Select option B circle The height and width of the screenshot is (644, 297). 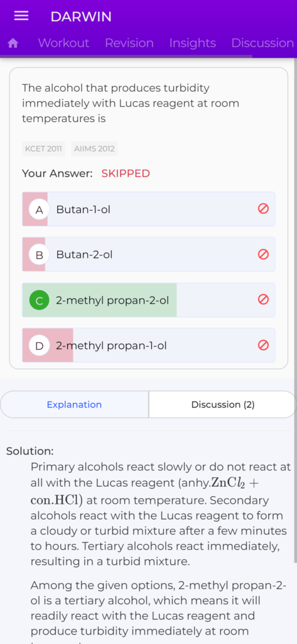(40, 255)
